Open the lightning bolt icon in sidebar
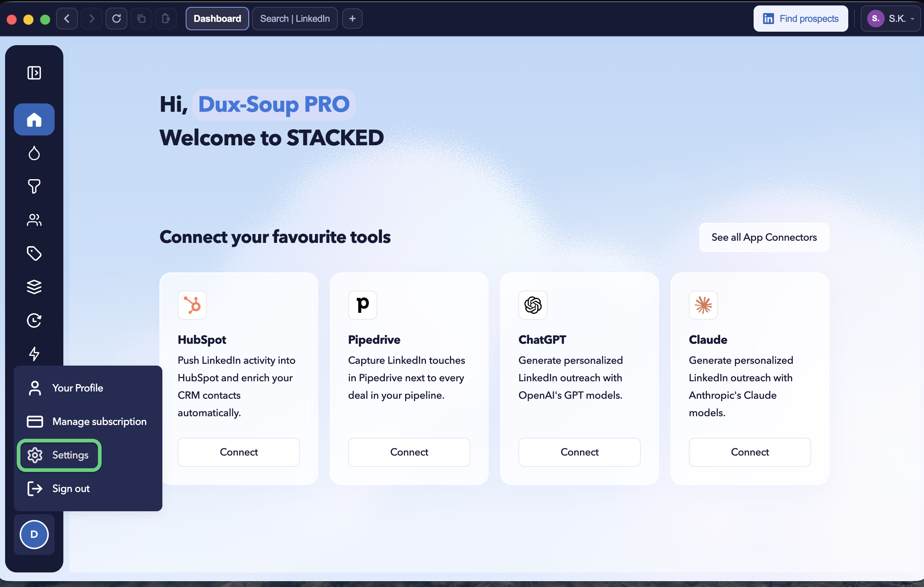 pos(34,354)
